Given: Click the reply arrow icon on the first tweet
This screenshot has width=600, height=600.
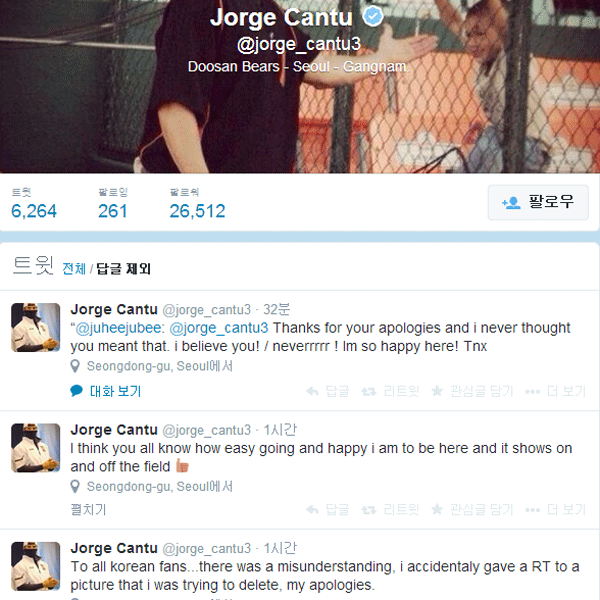Looking at the screenshot, I should pos(313,391).
